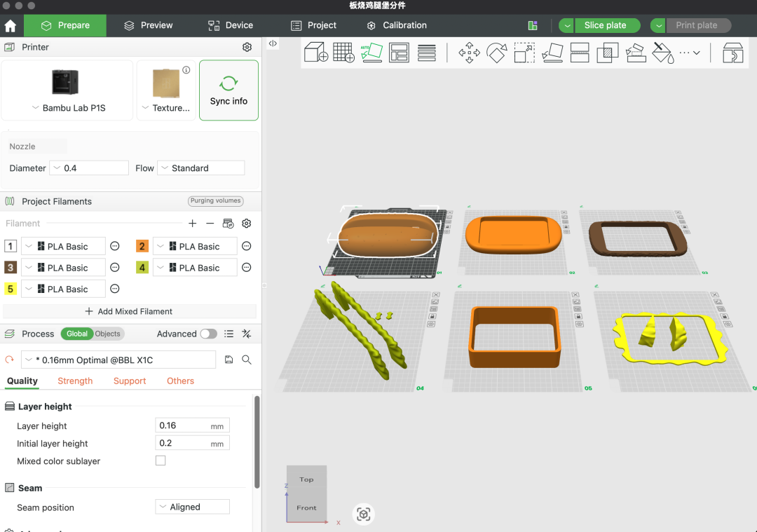Click the Sync info button
Viewport: 757px width, 532px height.
229,90
